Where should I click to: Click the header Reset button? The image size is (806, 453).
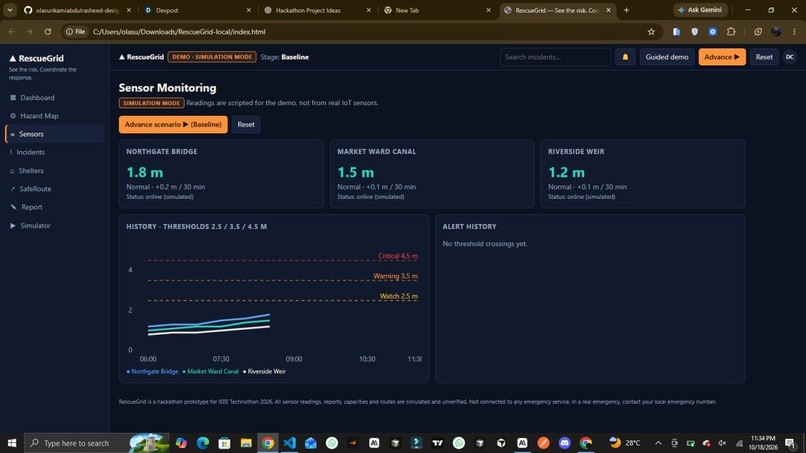click(764, 57)
